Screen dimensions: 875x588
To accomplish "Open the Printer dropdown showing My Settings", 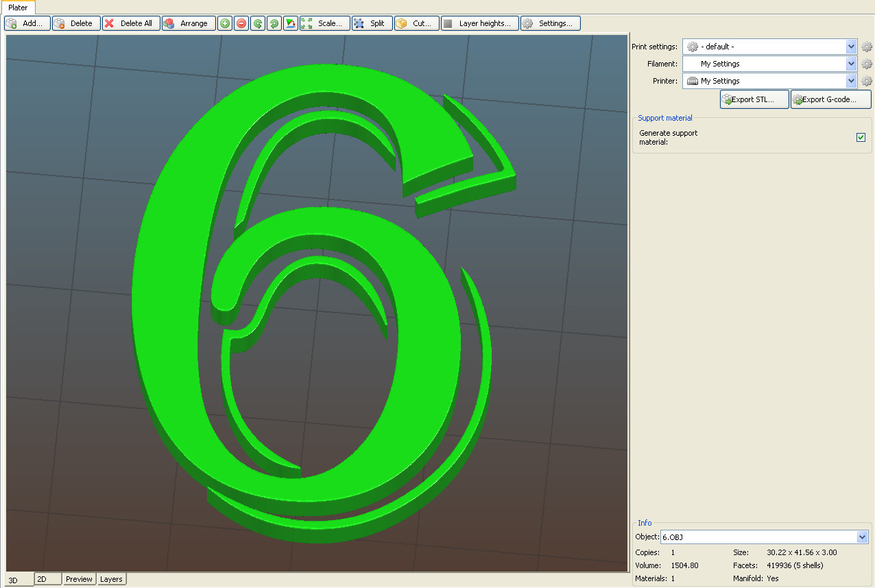I will coord(850,80).
